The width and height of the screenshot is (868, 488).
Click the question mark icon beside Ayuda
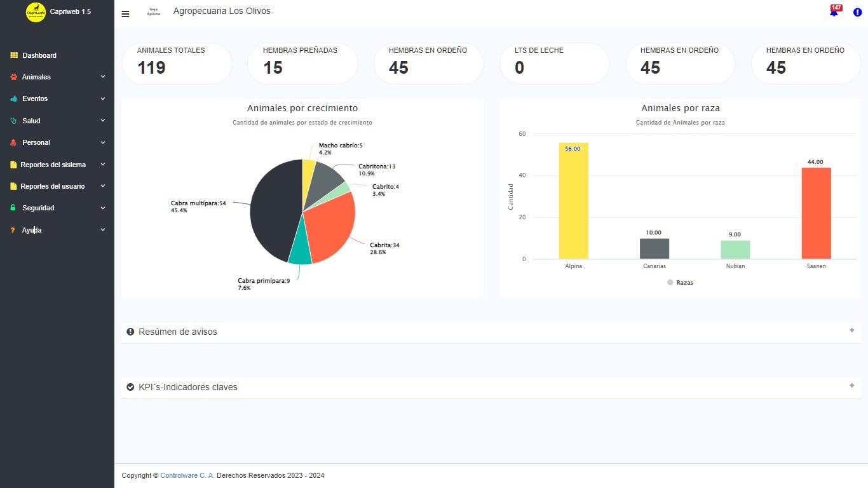[x=13, y=230]
